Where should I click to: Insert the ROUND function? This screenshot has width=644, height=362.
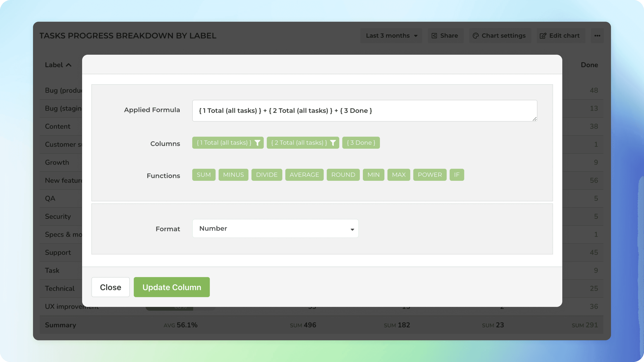coord(343,175)
